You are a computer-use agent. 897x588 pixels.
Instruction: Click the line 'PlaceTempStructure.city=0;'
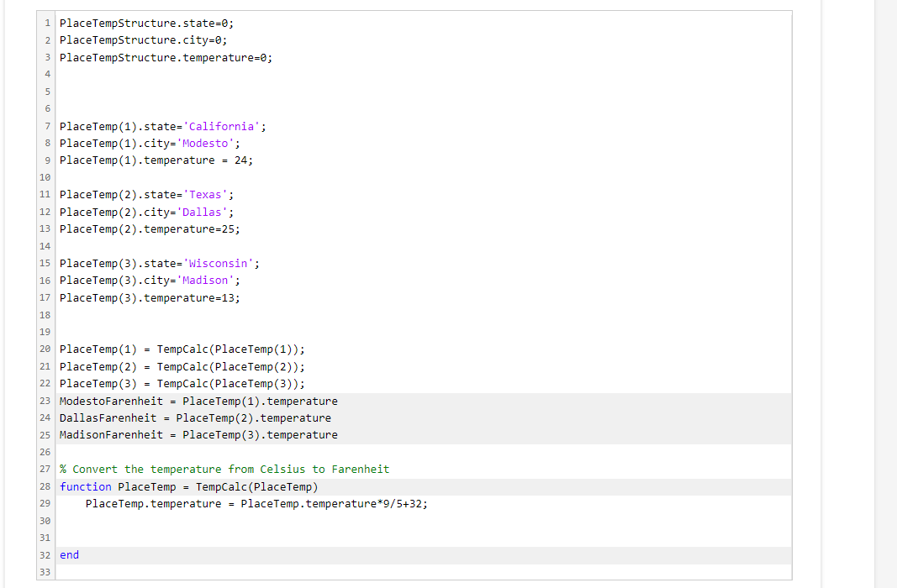[143, 40]
